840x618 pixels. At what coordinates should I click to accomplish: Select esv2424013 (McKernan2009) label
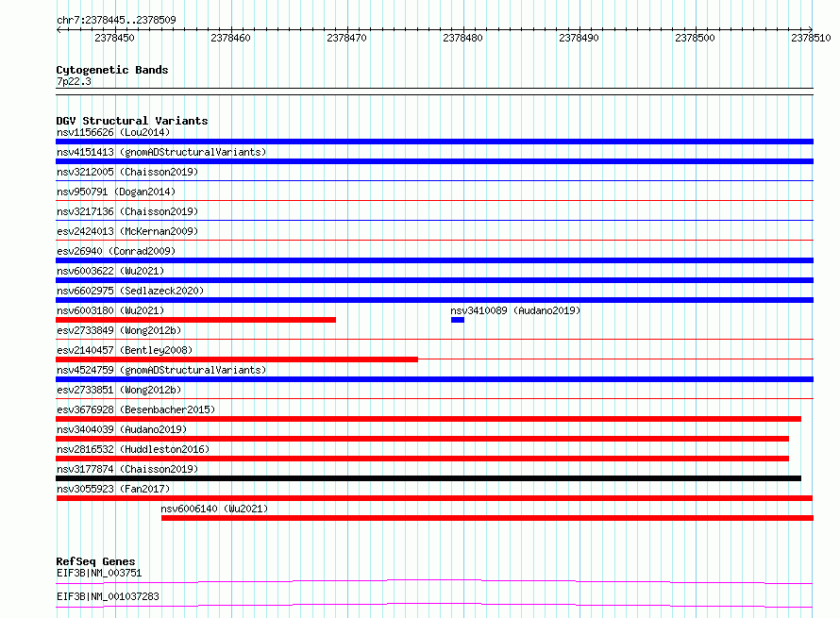coord(127,231)
